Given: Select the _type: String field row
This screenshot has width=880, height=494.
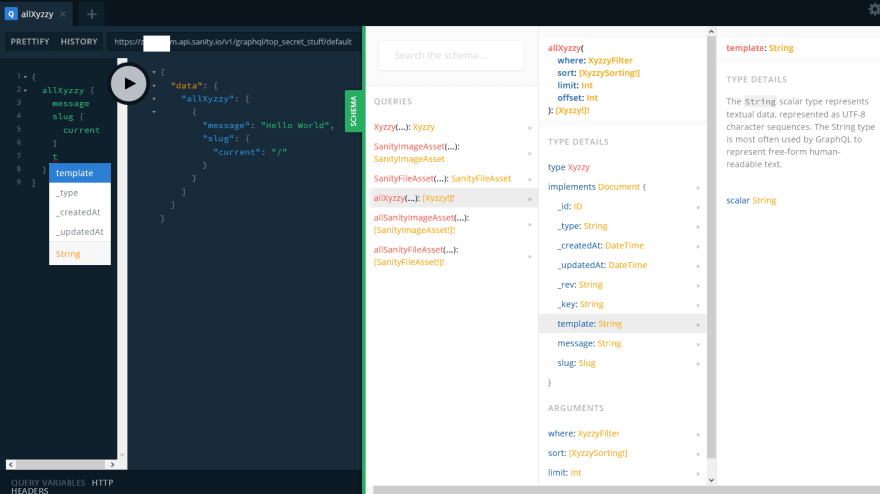Looking at the screenshot, I should point(622,226).
